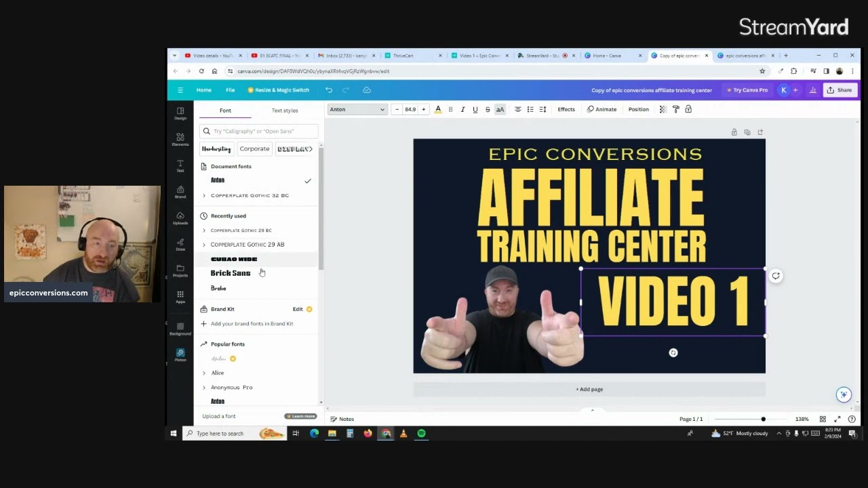The image size is (868, 488).
Task: Toggle bulleted list formatting
Action: pos(530,109)
